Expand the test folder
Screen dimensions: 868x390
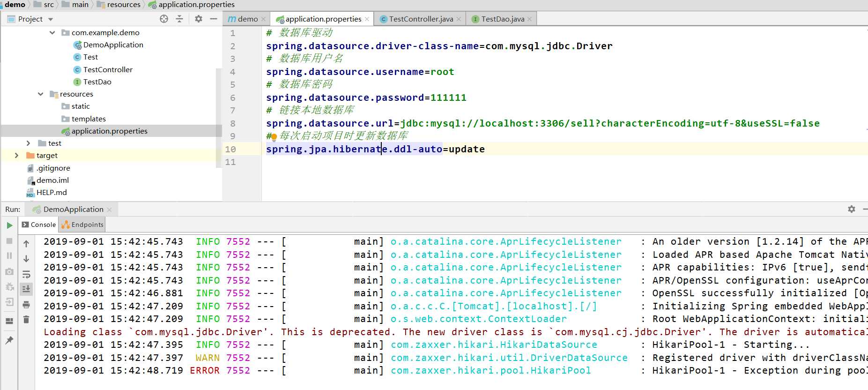point(28,143)
